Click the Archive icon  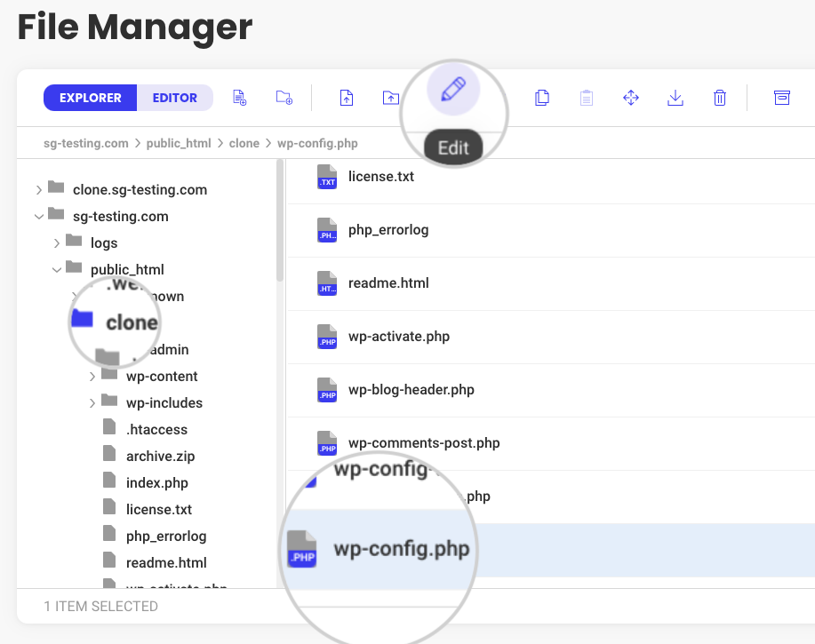[782, 98]
